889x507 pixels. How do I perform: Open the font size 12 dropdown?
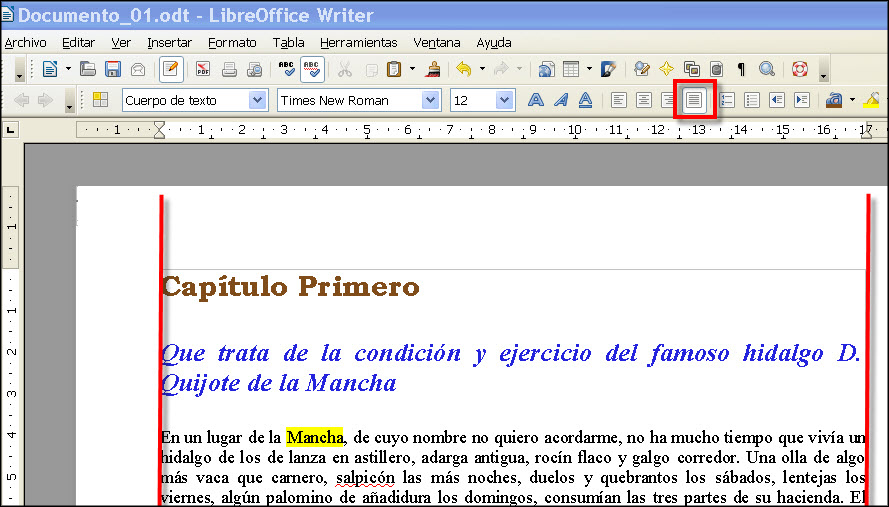tap(504, 100)
